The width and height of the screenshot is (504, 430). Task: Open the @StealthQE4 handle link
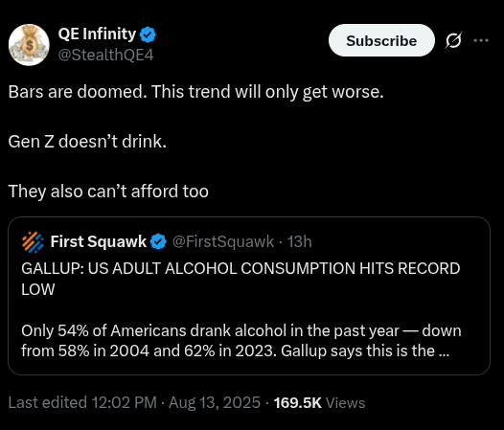click(x=105, y=55)
